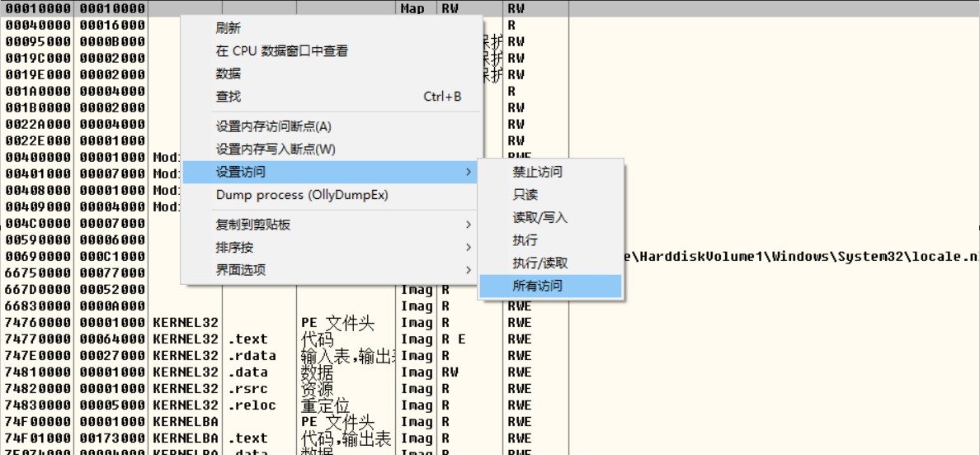Select 执行 access option
Screen dimensions: 980x455
(550, 240)
